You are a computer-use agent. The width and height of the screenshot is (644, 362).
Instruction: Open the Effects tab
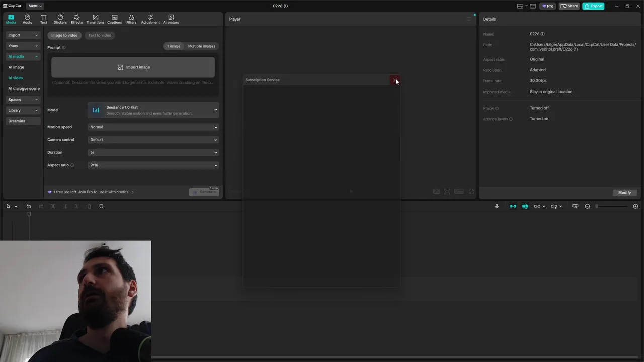(x=76, y=19)
